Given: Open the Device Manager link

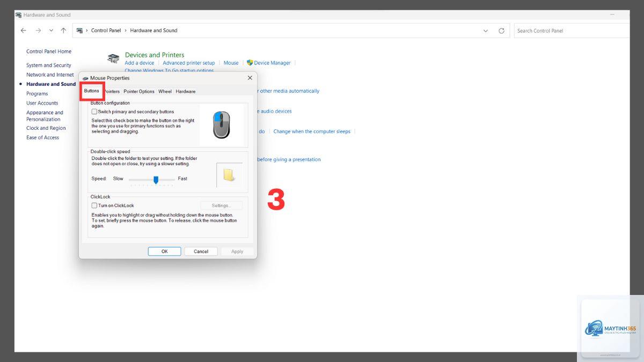Looking at the screenshot, I should point(272,63).
